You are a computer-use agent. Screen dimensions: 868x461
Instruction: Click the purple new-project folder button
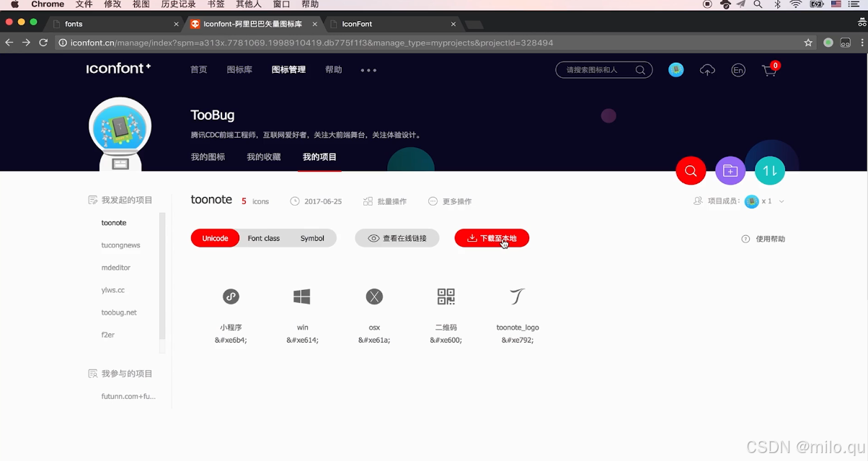730,171
